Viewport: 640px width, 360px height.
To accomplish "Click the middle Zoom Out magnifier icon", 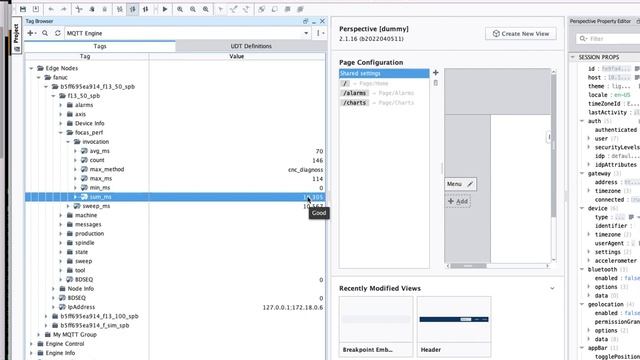I will [193, 9].
